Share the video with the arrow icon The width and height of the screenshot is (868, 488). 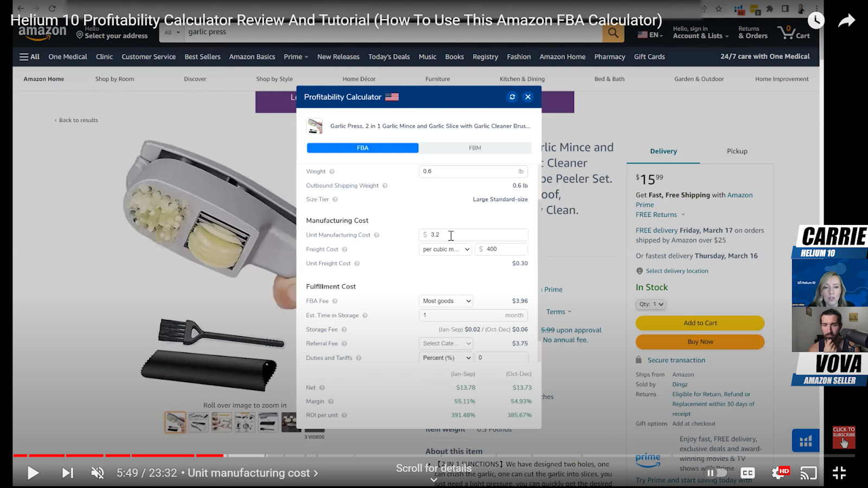pyautogui.click(x=846, y=21)
